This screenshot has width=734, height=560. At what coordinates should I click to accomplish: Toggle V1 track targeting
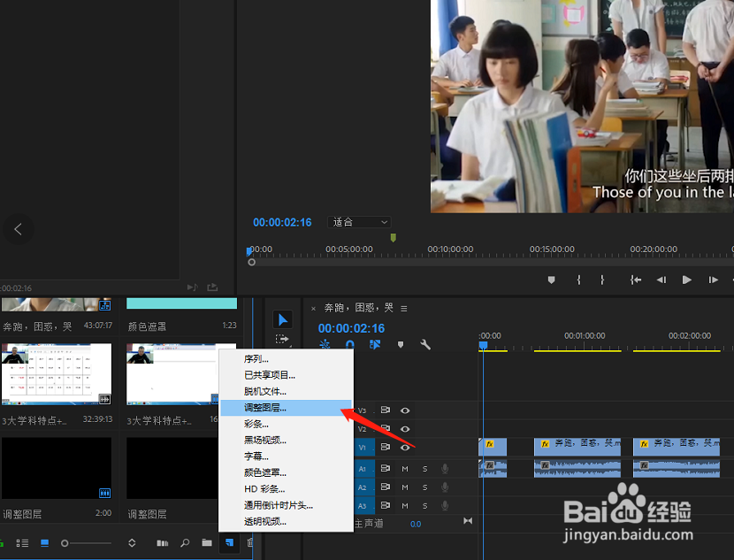click(363, 448)
